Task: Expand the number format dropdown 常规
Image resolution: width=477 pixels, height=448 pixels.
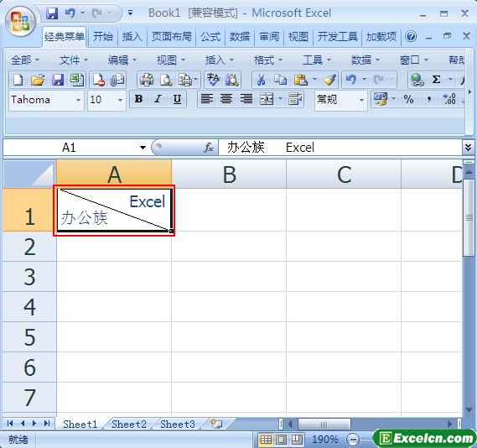Action: click(x=361, y=100)
